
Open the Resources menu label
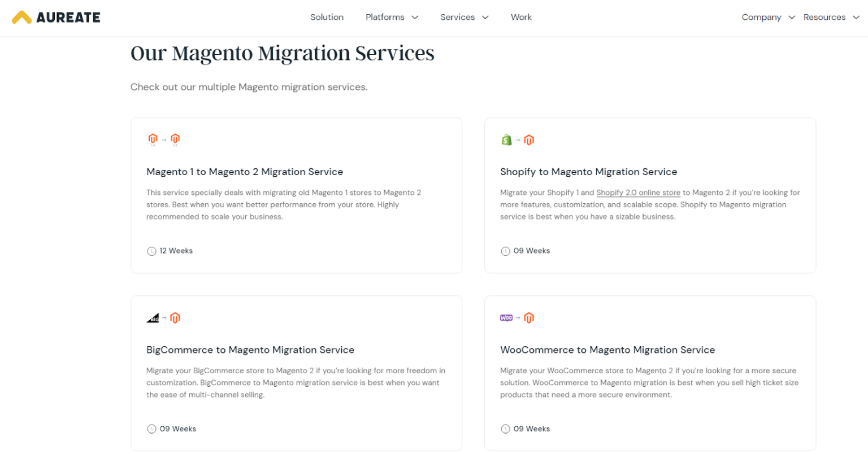(x=824, y=17)
